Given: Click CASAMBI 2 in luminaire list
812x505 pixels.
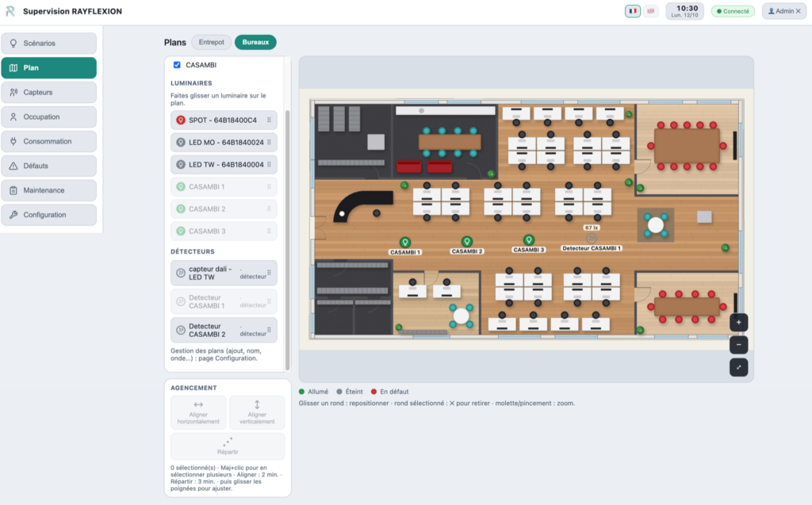Looking at the screenshot, I should [224, 209].
